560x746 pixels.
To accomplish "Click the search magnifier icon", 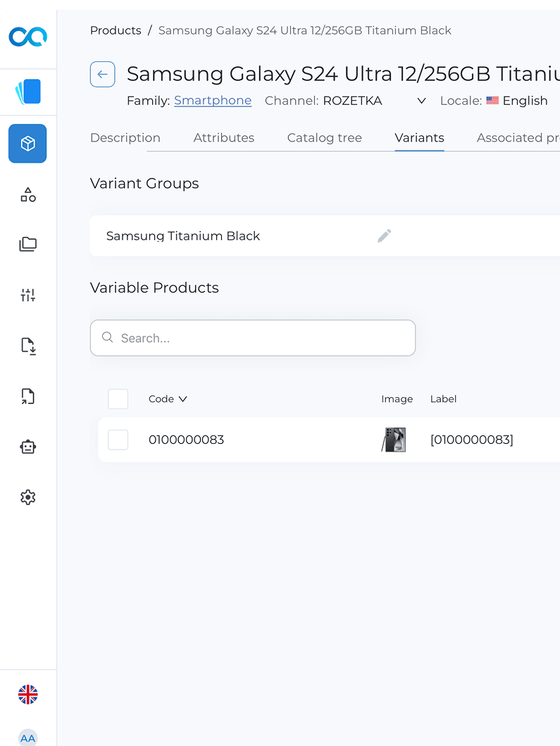I will tap(108, 337).
